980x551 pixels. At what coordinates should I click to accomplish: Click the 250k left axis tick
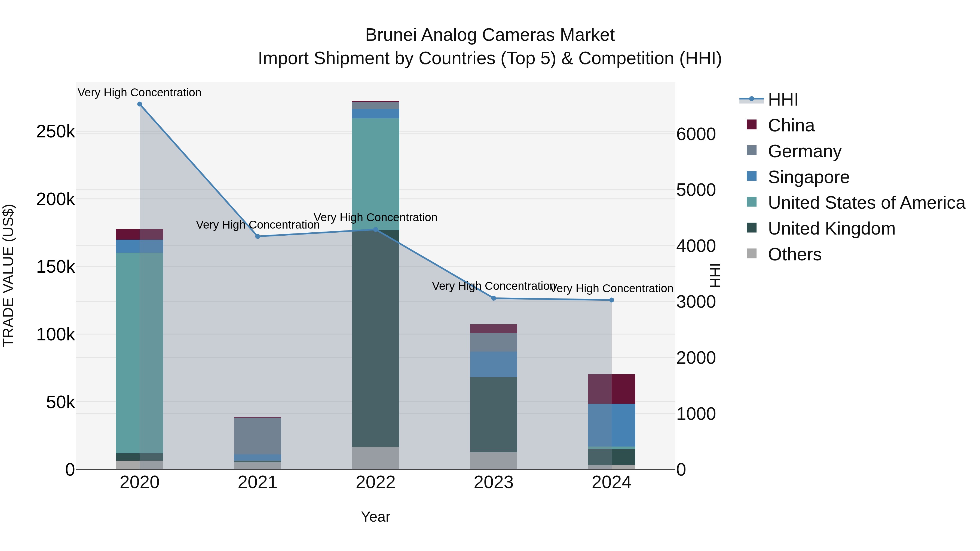point(56,132)
